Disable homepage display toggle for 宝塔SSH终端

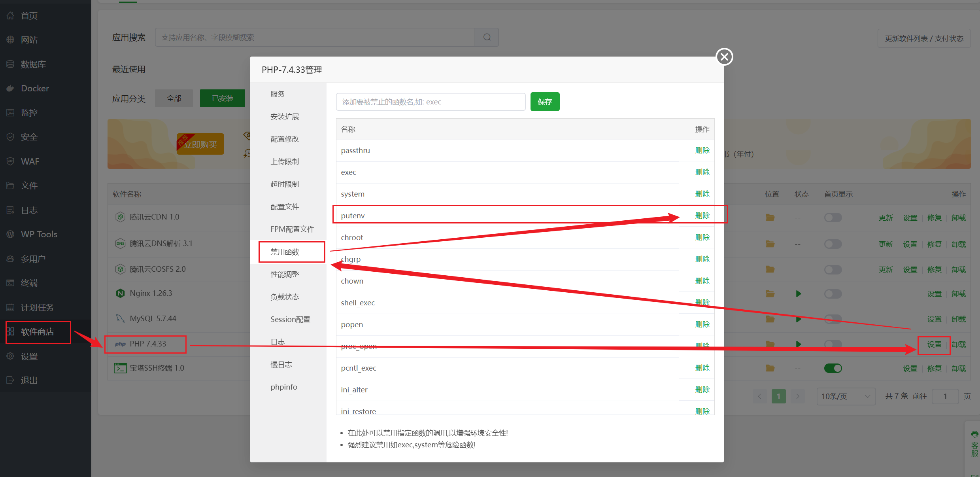click(x=833, y=368)
